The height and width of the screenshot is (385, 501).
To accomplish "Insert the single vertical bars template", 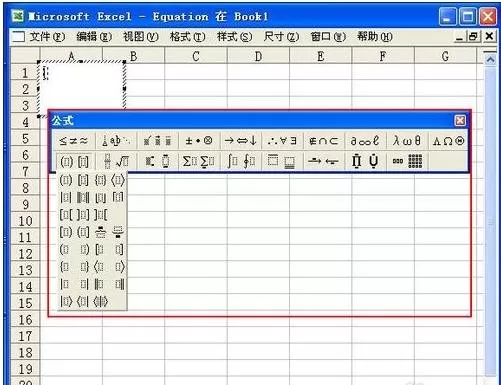I will (66, 198).
